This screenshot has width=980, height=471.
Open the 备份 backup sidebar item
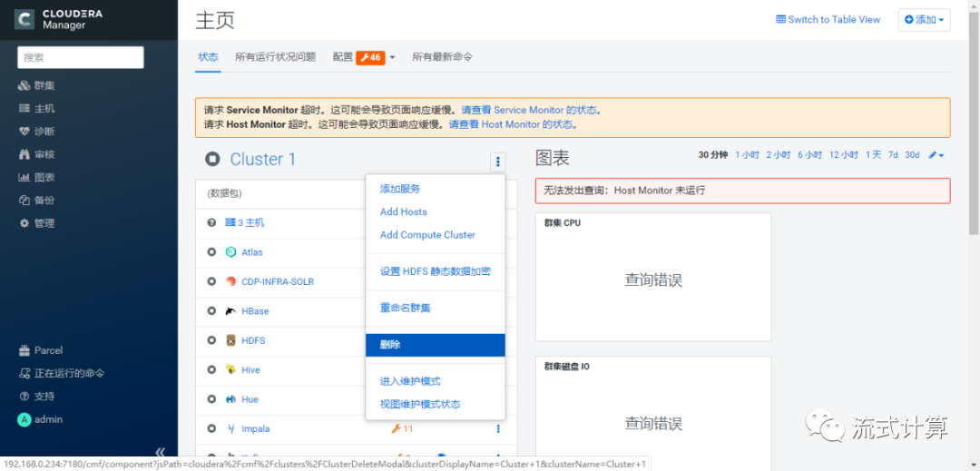pos(36,201)
